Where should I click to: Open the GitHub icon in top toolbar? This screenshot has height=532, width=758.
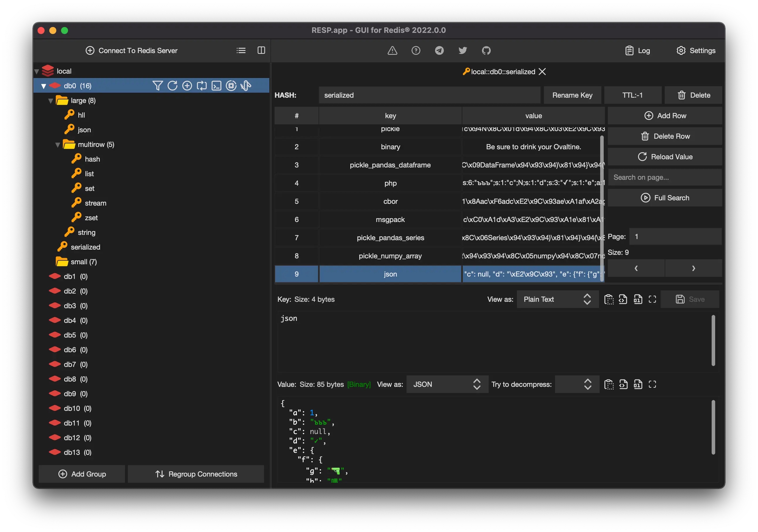486,50
